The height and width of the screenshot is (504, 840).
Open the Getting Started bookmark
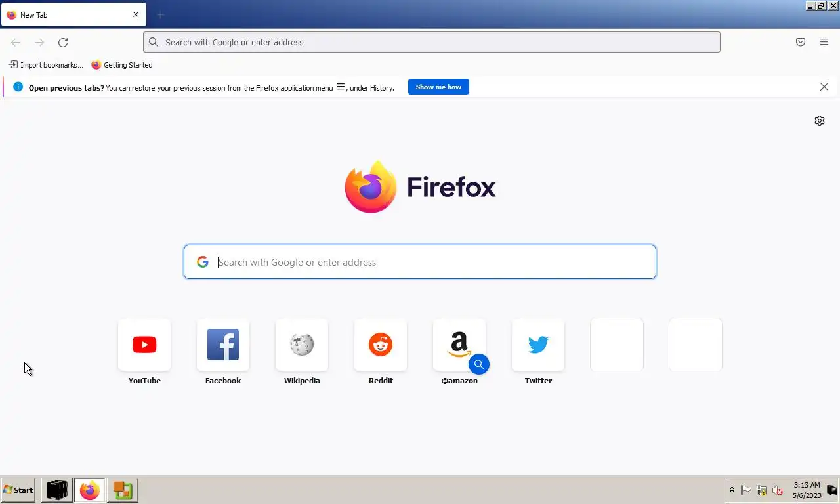pyautogui.click(x=122, y=65)
